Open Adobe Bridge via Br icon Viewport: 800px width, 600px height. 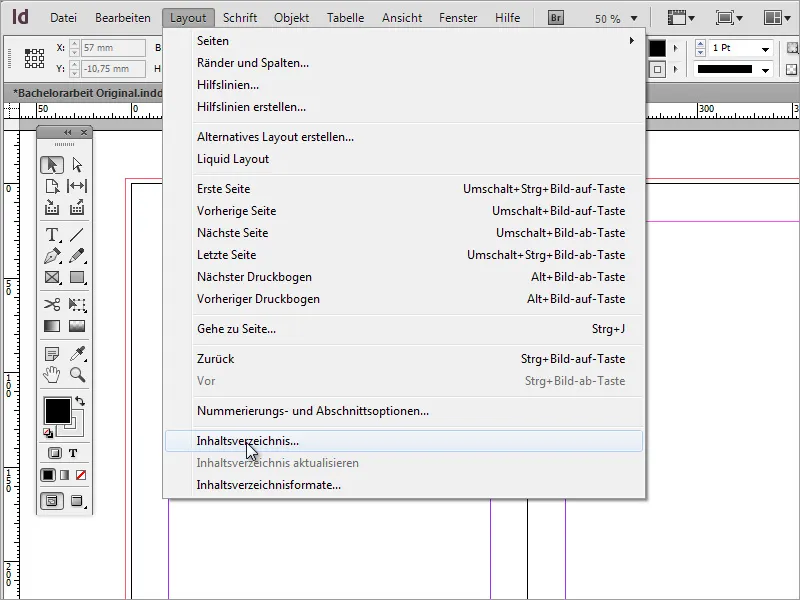[556, 18]
